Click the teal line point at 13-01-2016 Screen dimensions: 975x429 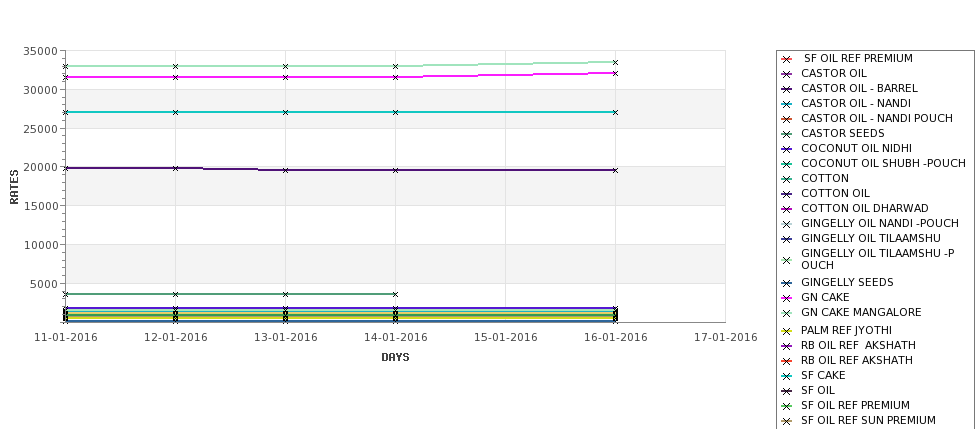pos(285,113)
